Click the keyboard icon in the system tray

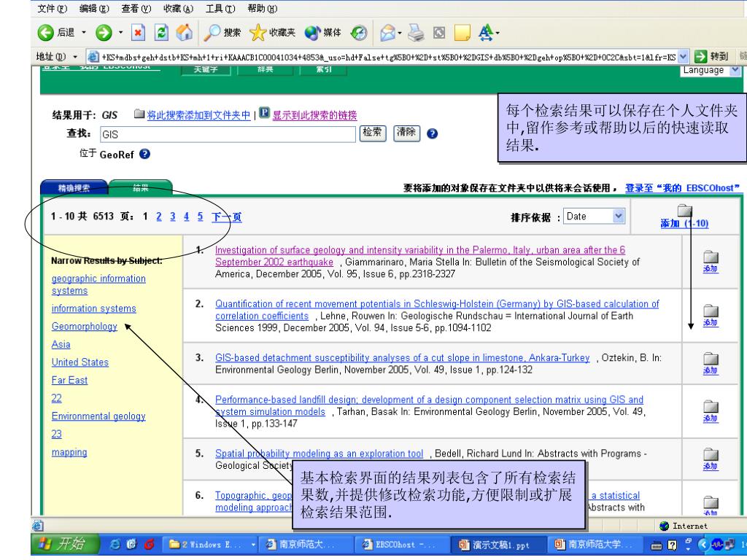(x=657, y=545)
